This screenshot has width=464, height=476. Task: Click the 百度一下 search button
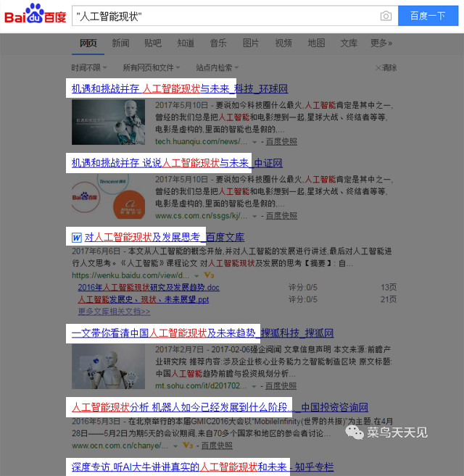(x=428, y=16)
